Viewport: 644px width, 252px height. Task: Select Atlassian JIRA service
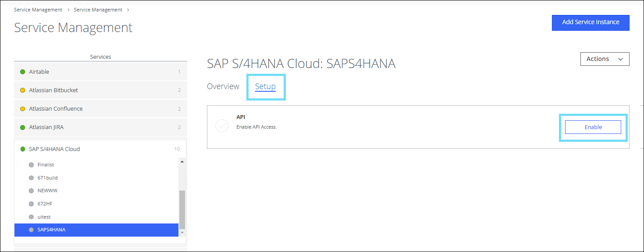[x=100, y=127]
